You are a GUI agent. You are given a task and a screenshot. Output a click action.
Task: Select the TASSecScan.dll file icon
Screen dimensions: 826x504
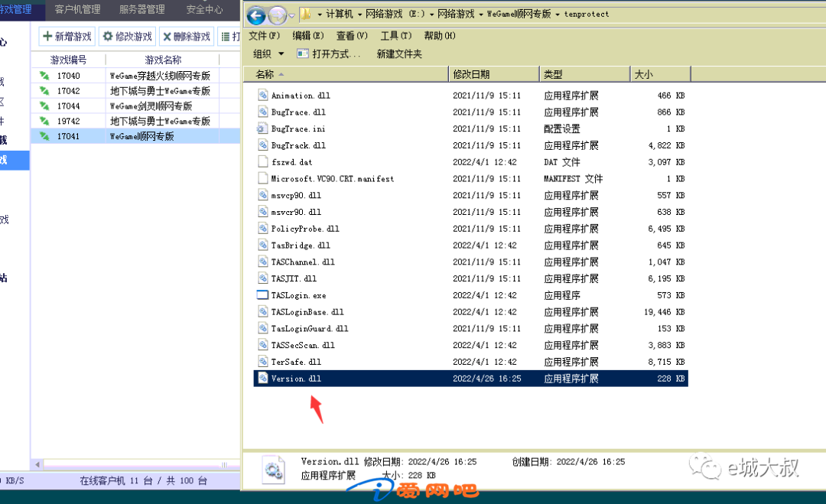[x=263, y=345]
